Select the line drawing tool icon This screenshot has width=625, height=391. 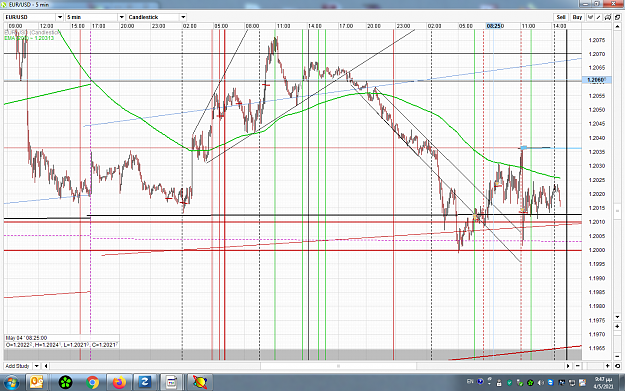tap(599, 17)
